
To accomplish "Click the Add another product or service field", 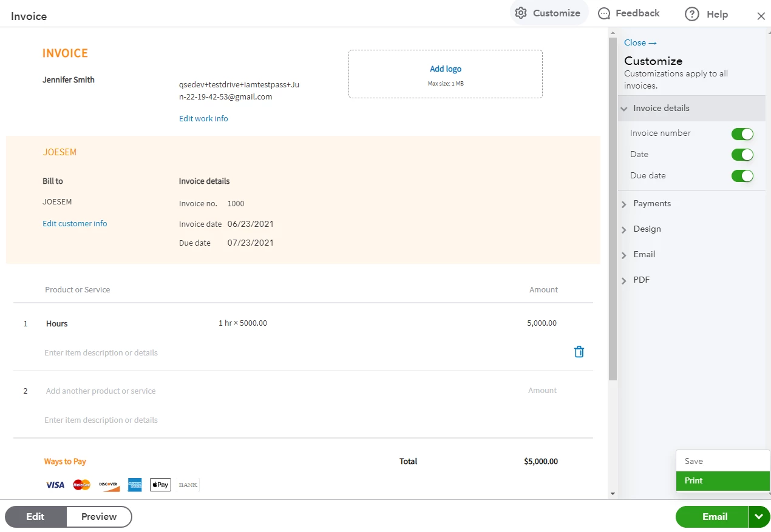I will (x=101, y=391).
